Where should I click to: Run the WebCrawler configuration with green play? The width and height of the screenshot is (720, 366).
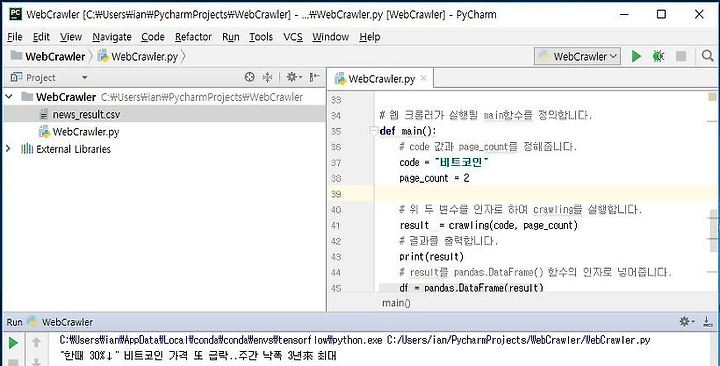(x=636, y=56)
